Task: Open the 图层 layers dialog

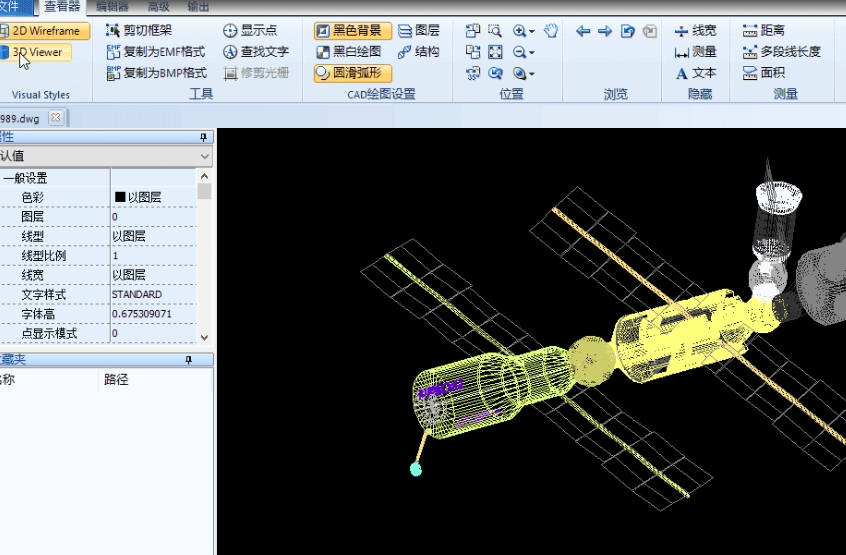Action: (x=418, y=31)
